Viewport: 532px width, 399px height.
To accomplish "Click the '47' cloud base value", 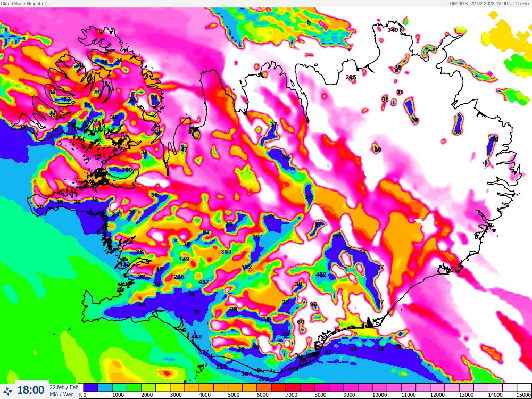I will click(x=184, y=149).
